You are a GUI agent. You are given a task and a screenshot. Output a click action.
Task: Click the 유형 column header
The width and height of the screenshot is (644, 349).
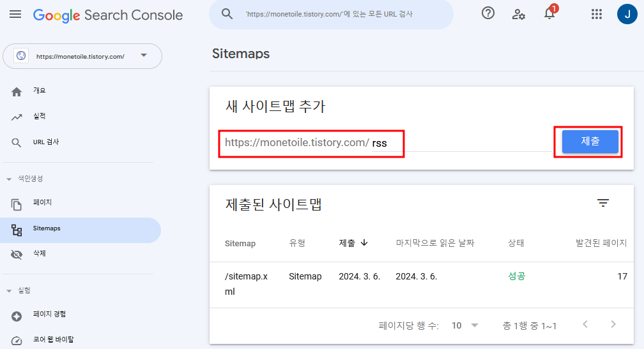(297, 243)
